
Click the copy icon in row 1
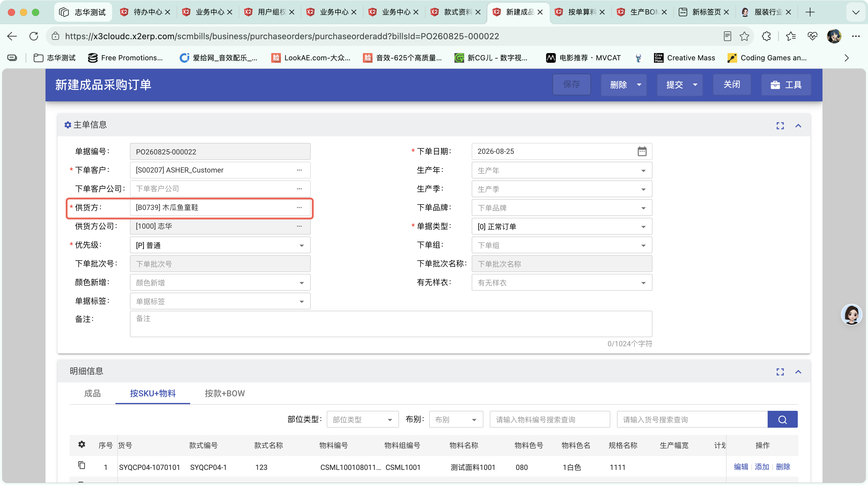[x=82, y=465]
